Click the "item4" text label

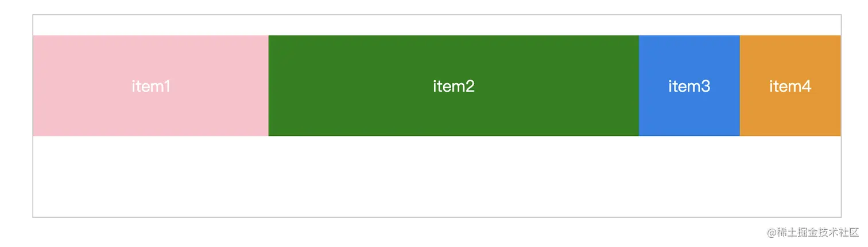coord(790,87)
